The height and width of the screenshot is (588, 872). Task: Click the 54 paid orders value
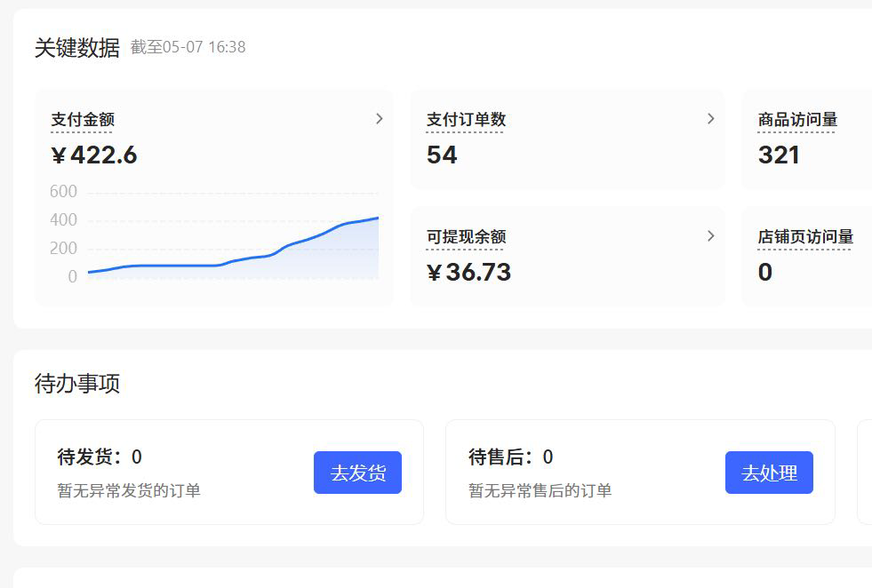coord(442,155)
